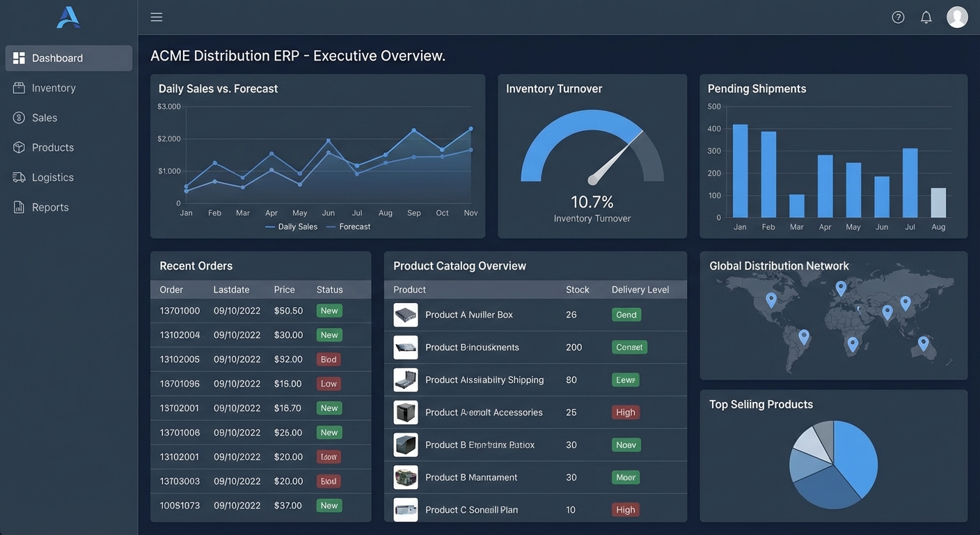980x535 pixels.
Task: Click the help question mark icon
Action: pyautogui.click(x=898, y=17)
